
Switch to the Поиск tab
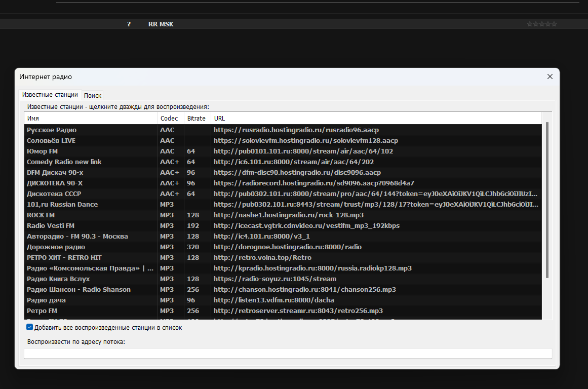pos(93,95)
